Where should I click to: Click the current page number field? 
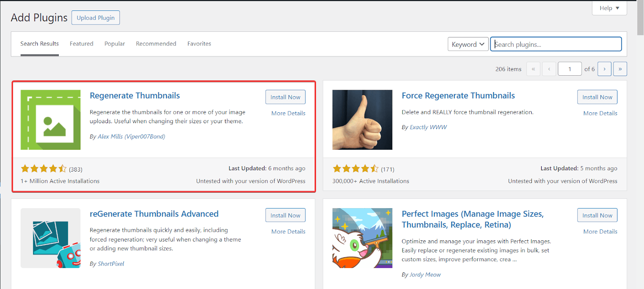tap(570, 69)
